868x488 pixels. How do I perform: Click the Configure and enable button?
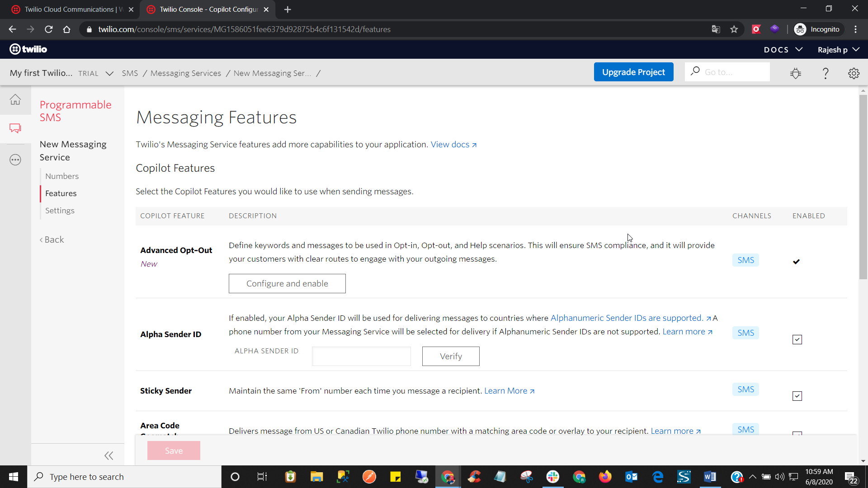pyautogui.click(x=287, y=283)
